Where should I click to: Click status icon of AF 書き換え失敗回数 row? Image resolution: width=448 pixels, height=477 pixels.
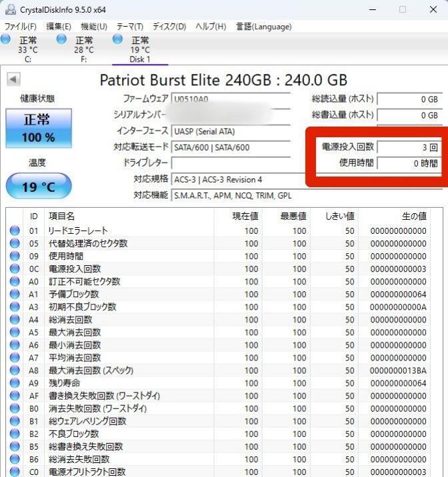pos(15,396)
